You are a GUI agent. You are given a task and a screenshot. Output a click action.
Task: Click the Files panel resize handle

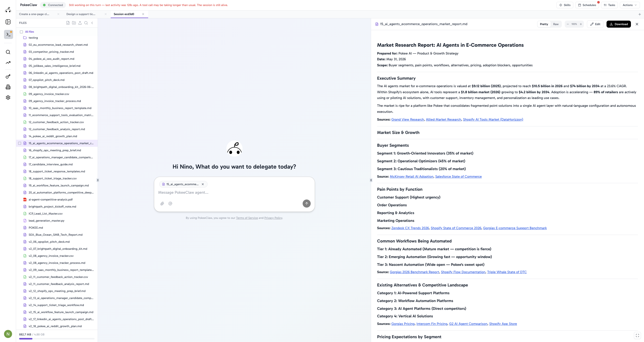pos(98,180)
